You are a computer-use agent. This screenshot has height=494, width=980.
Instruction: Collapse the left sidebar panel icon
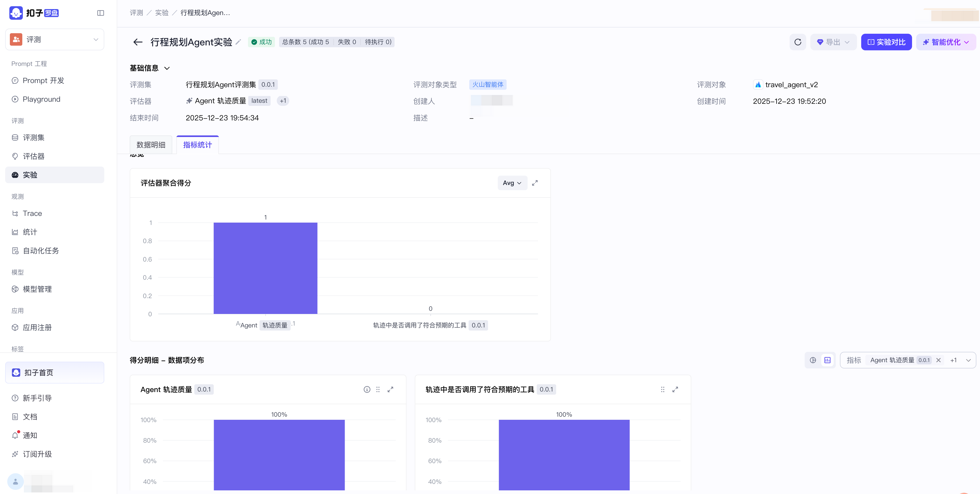click(100, 13)
